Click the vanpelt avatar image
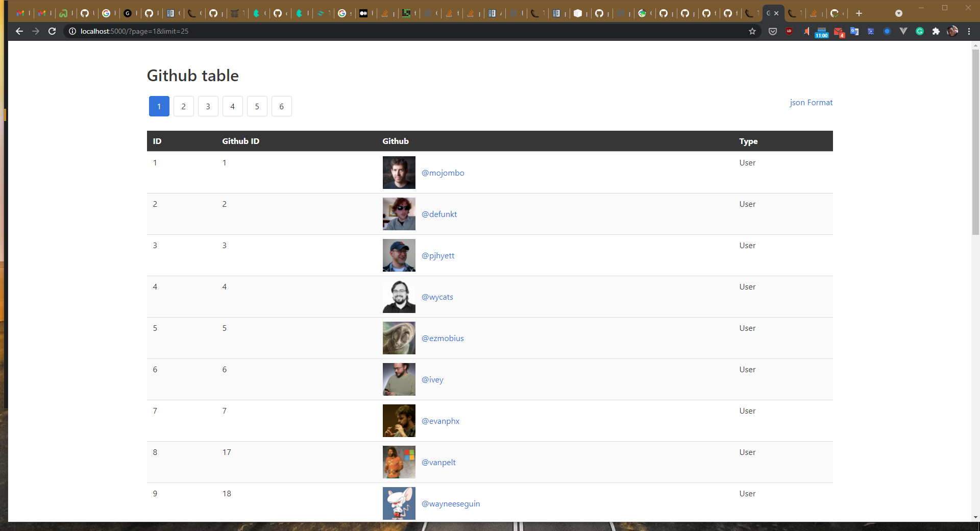This screenshot has height=531, width=980. tap(399, 462)
